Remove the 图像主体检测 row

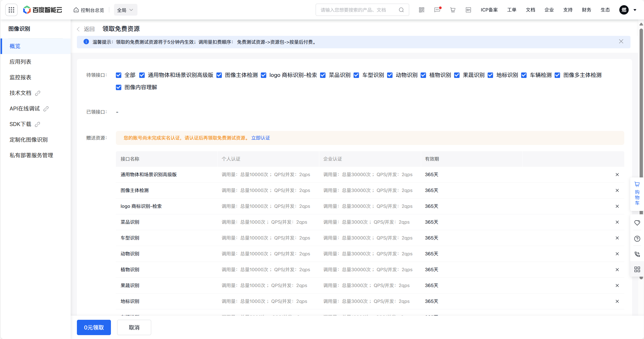point(617,190)
